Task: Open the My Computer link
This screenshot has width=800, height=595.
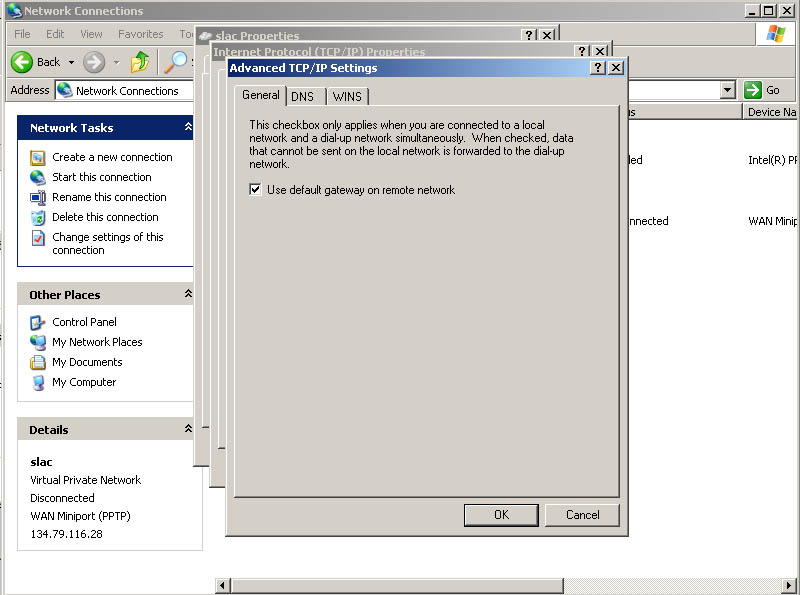Action: (84, 382)
